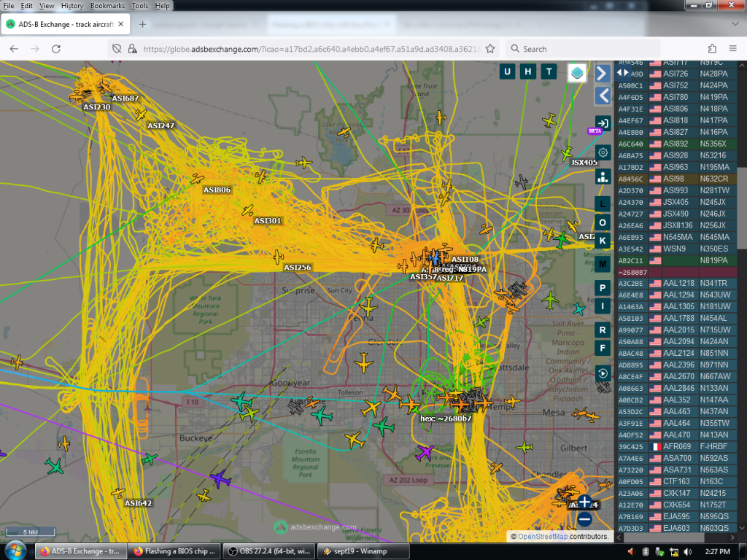This screenshot has height=560, width=747.
Task: Switch to sept19 Winamp taskbar window
Action: (x=363, y=551)
